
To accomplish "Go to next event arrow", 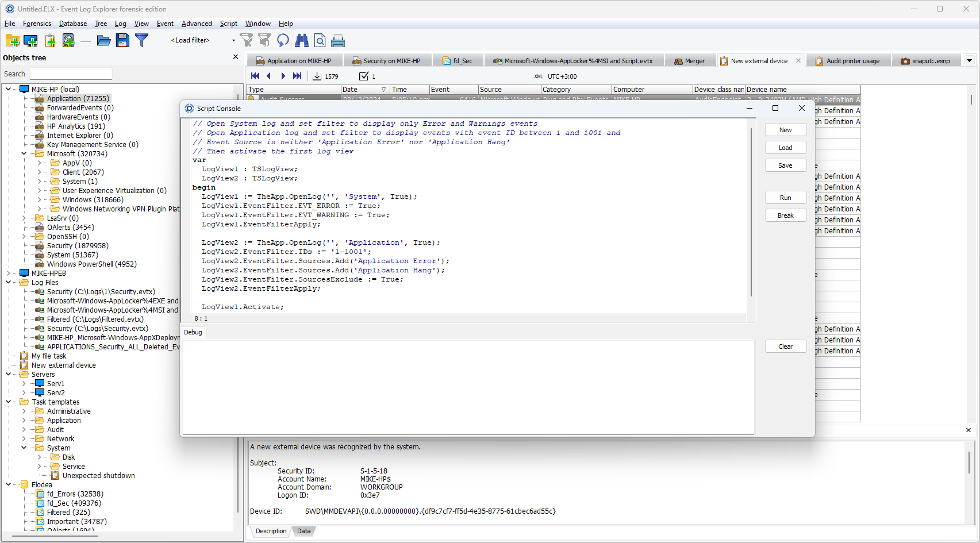I will 283,76.
